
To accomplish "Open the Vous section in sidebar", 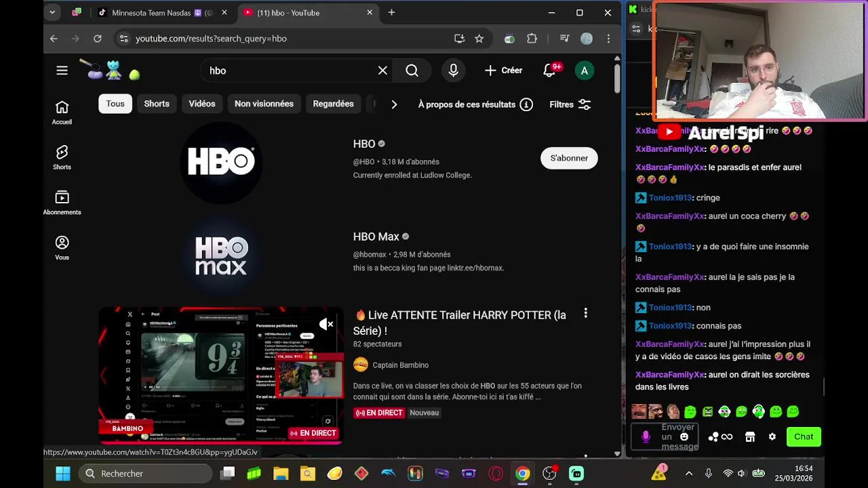I will tap(62, 248).
